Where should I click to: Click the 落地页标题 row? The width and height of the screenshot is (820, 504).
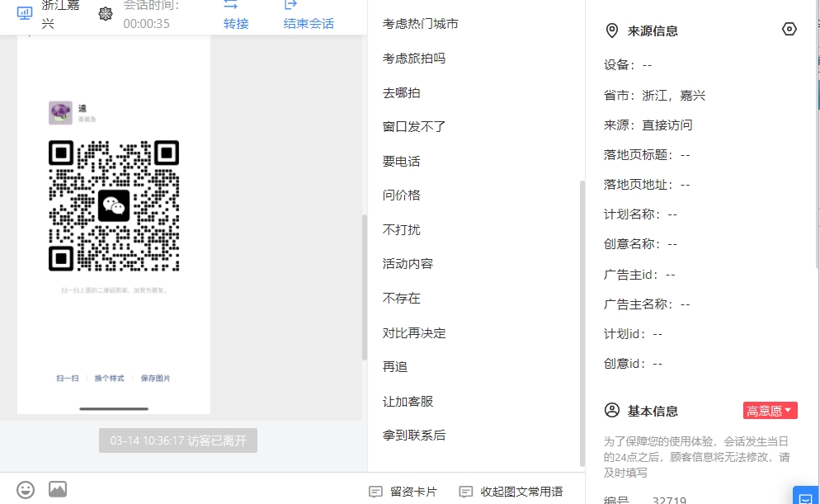pyautogui.click(x=647, y=155)
